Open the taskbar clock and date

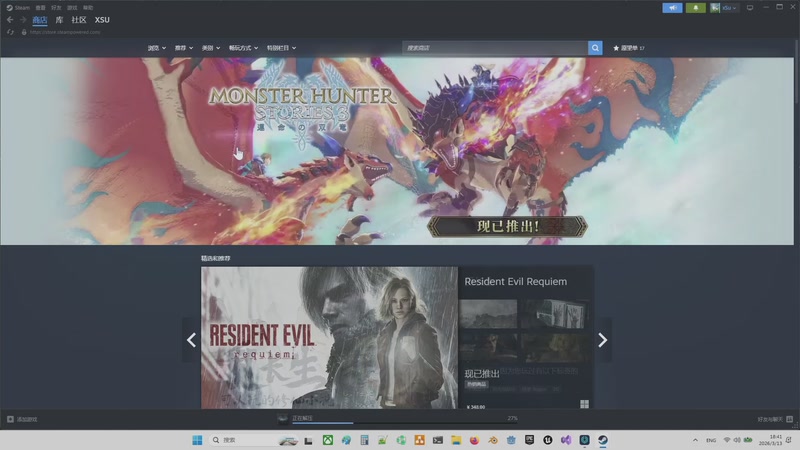pyautogui.click(x=772, y=440)
